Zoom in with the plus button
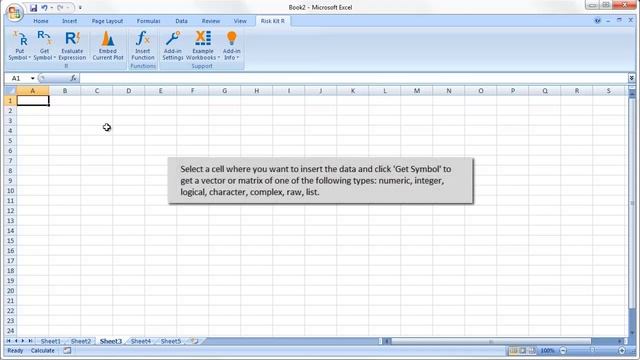Image resolution: width=640 pixels, height=360 pixels. (x=622, y=350)
